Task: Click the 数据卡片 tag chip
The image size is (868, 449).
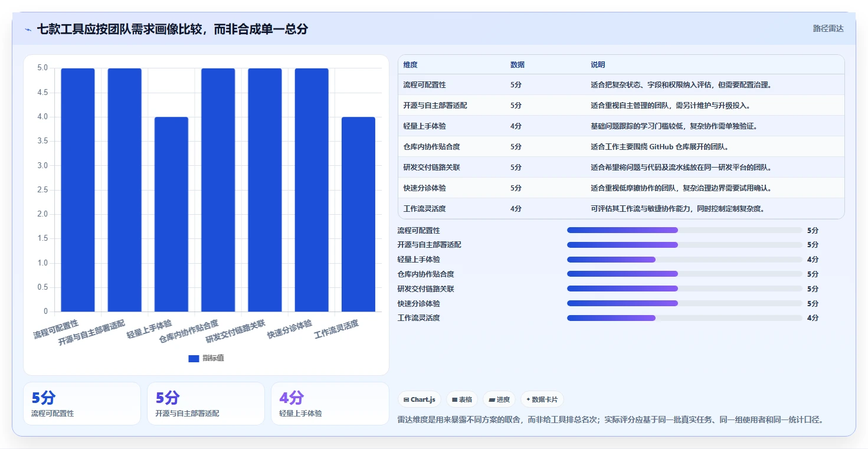Action: pyautogui.click(x=542, y=399)
